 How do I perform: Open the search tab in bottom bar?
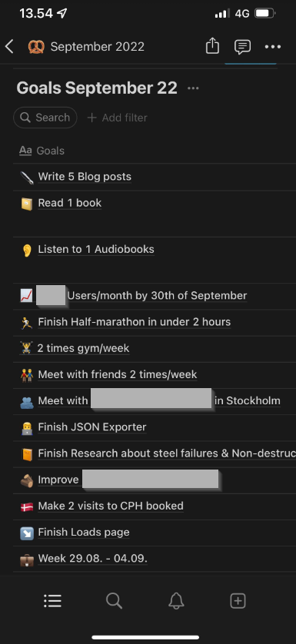pyautogui.click(x=114, y=601)
